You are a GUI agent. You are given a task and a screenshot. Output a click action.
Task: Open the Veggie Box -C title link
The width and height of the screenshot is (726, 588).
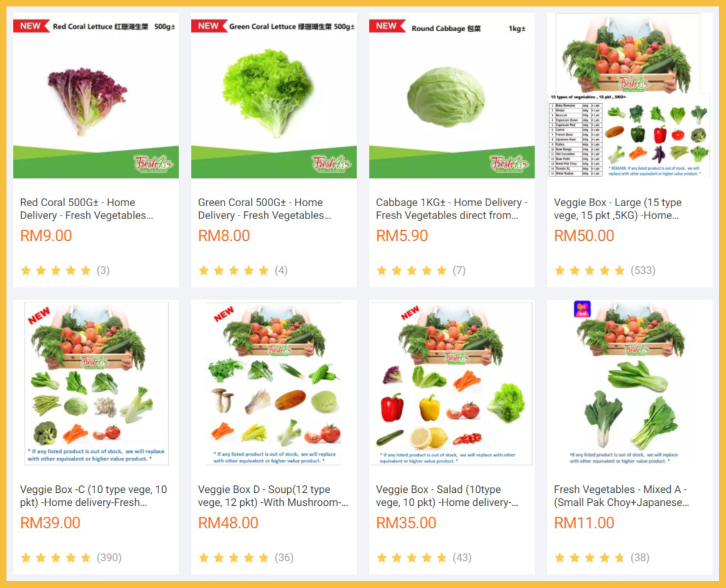point(93,496)
